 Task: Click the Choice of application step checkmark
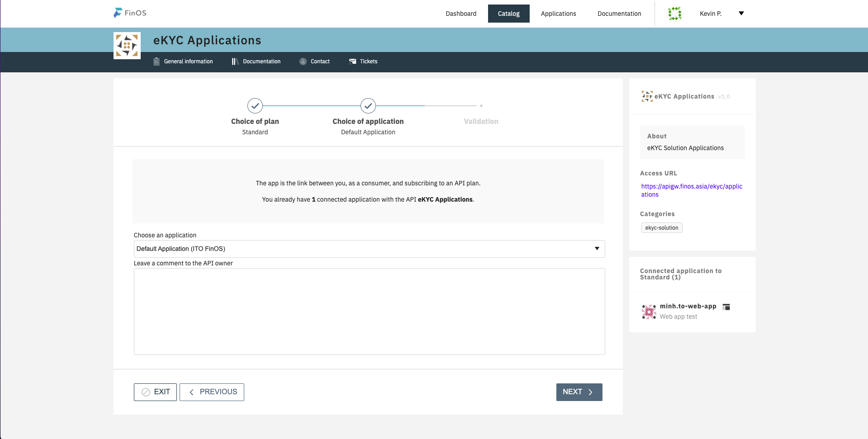coord(368,106)
